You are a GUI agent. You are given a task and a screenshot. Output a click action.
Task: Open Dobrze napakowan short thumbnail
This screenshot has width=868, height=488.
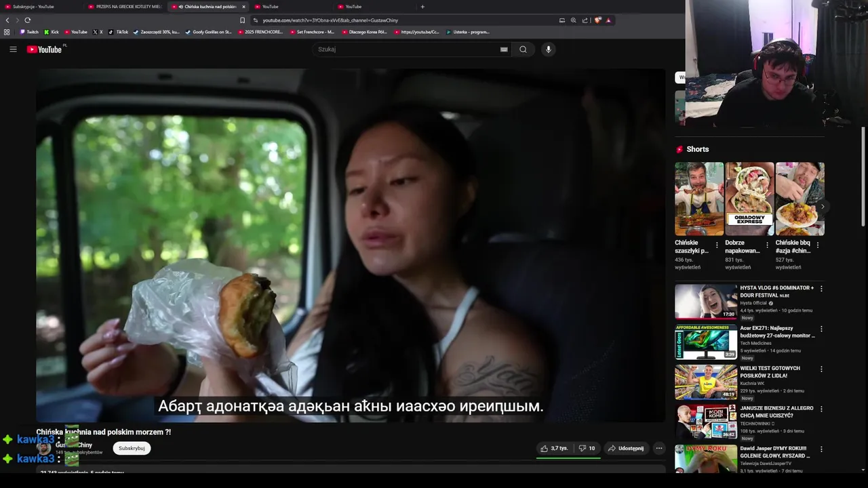click(749, 199)
